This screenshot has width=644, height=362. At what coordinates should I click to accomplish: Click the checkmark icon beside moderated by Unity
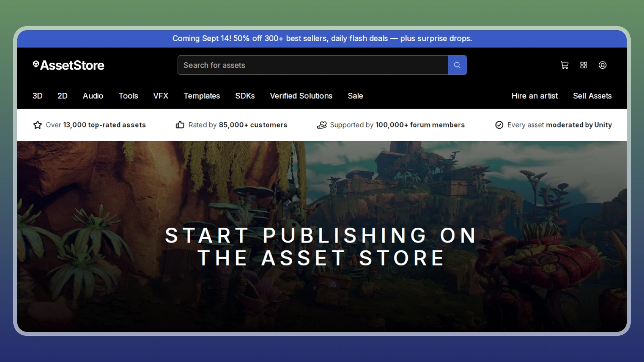click(x=499, y=125)
